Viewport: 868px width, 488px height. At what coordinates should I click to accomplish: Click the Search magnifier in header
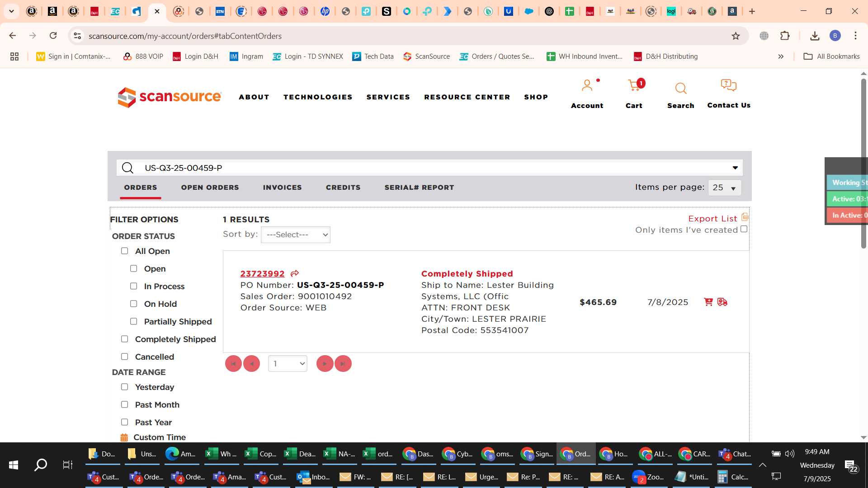coord(680,89)
